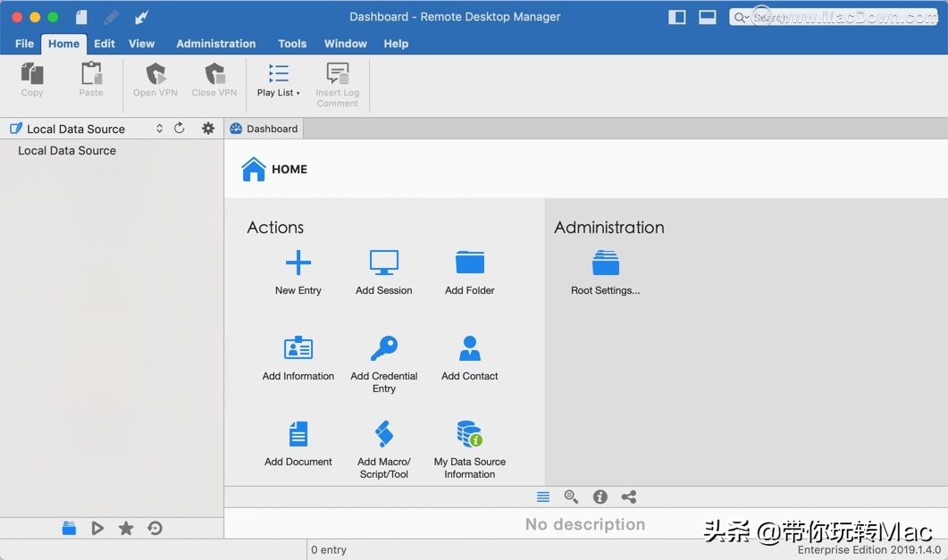Select Local Data Source tree item
This screenshot has height=560, width=948.
(x=67, y=151)
